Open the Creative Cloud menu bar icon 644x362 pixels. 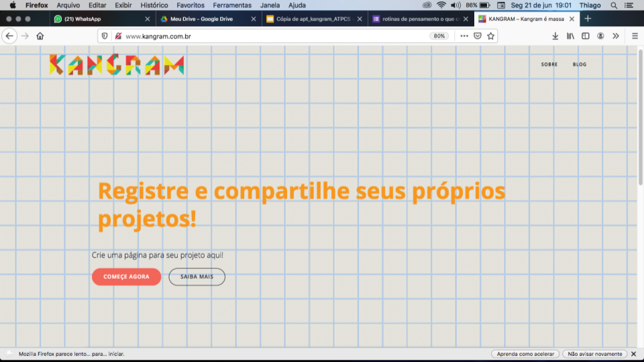coord(427,5)
